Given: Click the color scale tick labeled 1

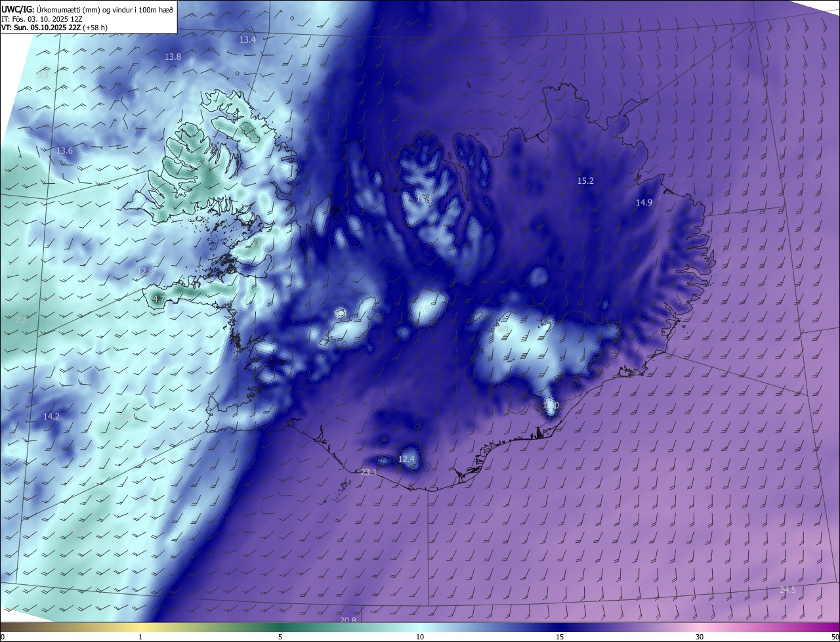Looking at the screenshot, I should tap(140, 637).
